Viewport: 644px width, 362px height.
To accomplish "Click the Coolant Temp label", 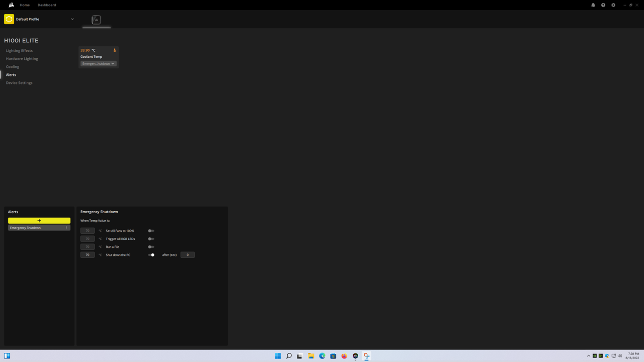I will pos(91,57).
